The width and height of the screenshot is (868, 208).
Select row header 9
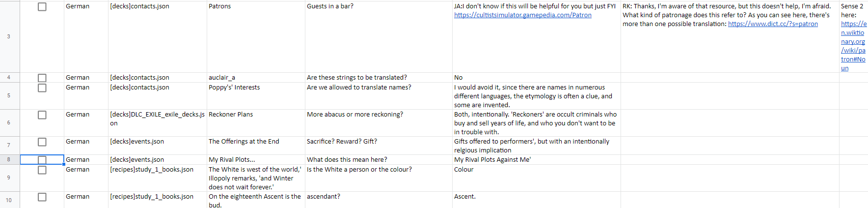(10, 178)
